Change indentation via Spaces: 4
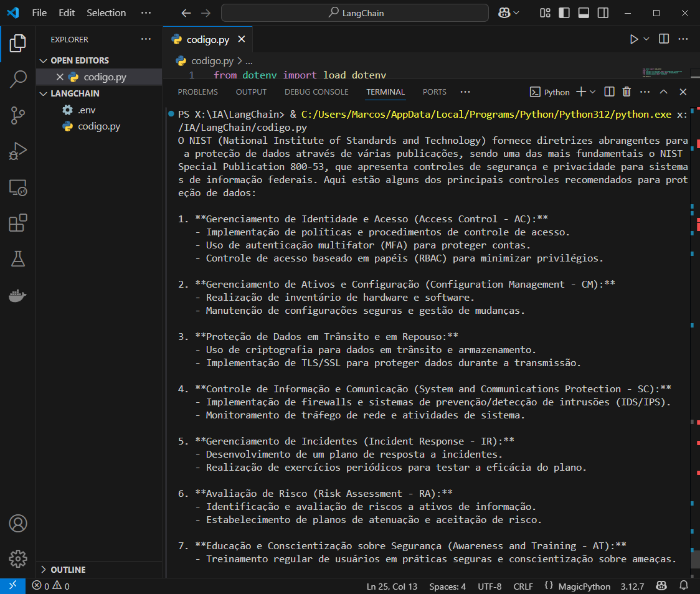 point(447,587)
